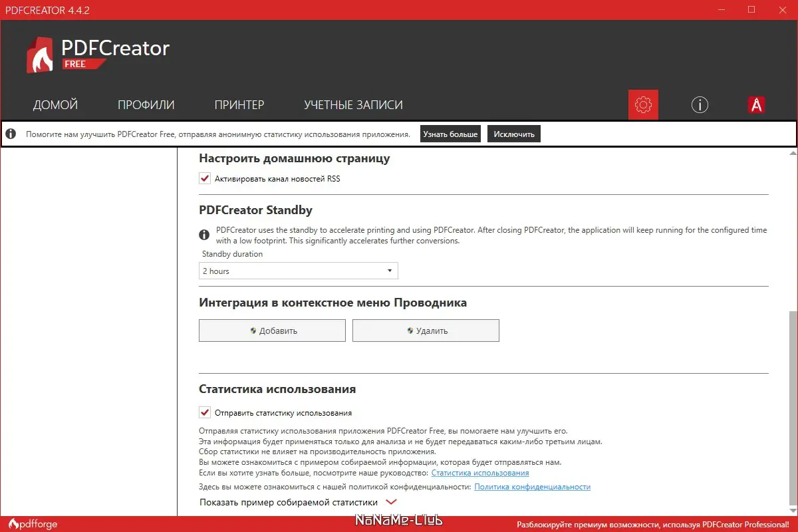Click the PDFCreator Standby heading
This screenshot has width=798, height=532.
point(255,210)
